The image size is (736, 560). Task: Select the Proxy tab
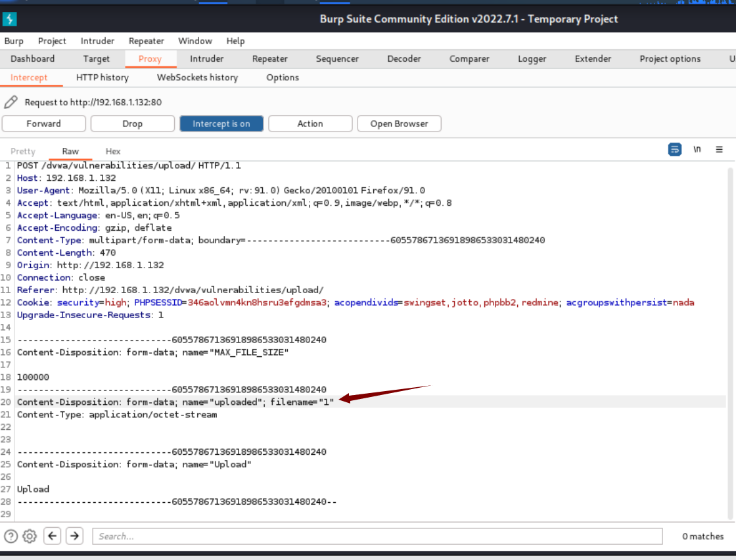coord(150,58)
